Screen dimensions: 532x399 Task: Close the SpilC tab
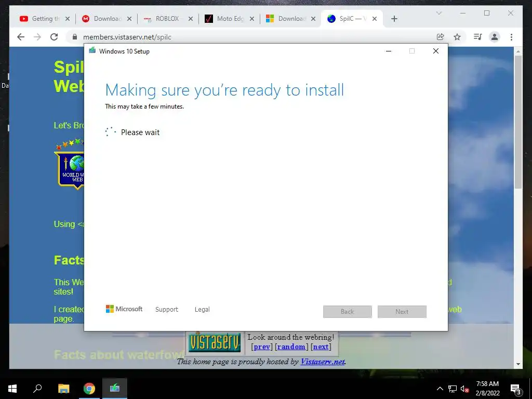tap(375, 19)
